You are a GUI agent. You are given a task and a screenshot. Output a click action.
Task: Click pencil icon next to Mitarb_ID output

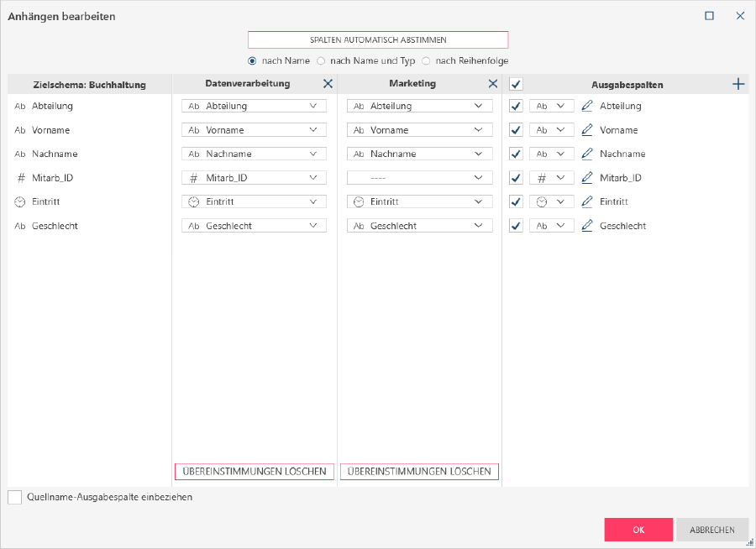point(587,178)
